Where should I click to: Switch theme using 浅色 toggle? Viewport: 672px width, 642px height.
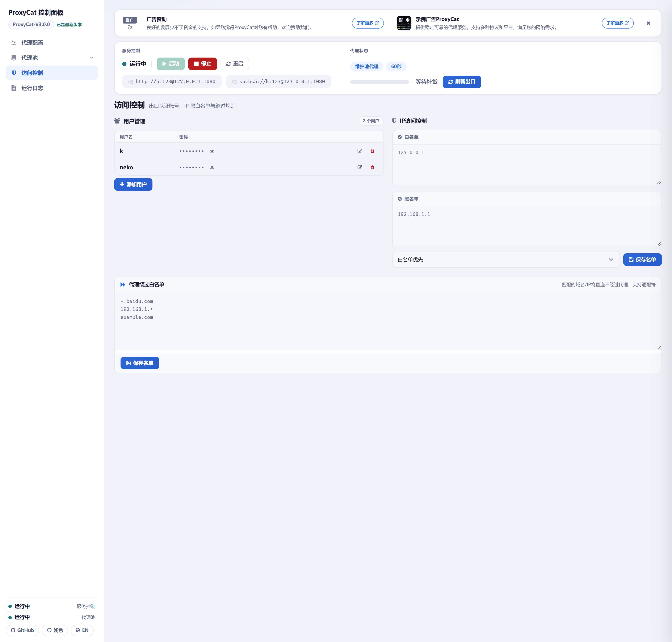(55, 630)
